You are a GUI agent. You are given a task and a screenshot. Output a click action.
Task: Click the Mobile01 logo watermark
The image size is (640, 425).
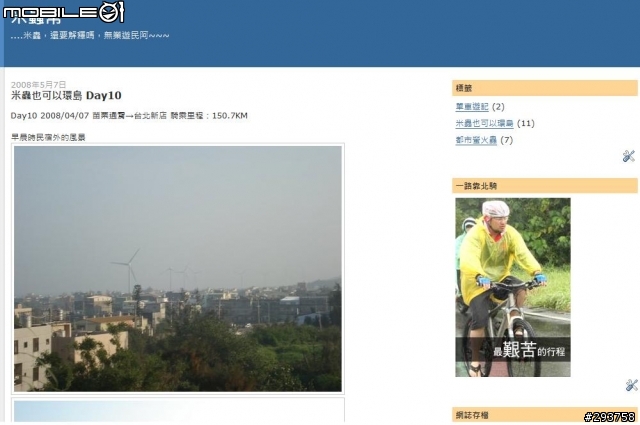click(x=64, y=12)
